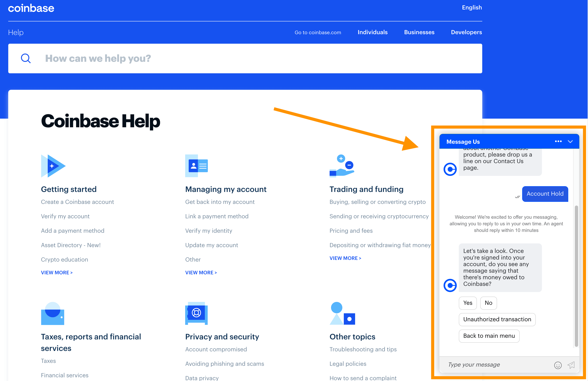Click the Yes button in chat widget
This screenshot has height=381, width=588.
click(468, 303)
